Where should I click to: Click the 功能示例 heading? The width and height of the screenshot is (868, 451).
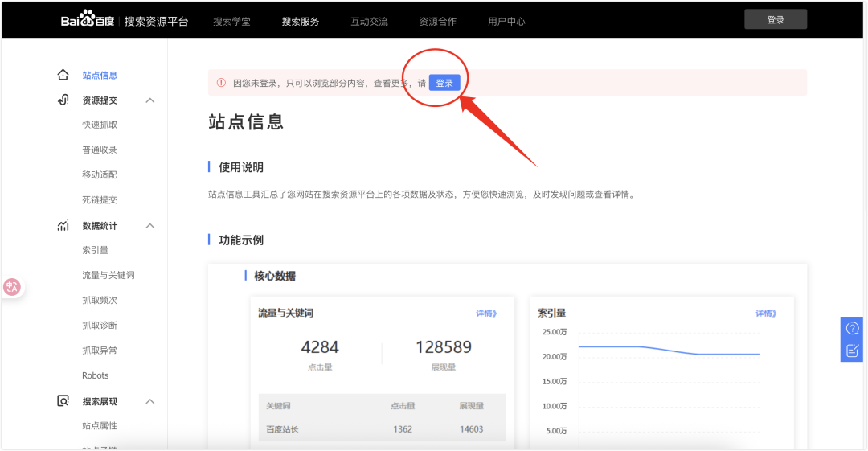(x=241, y=240)
